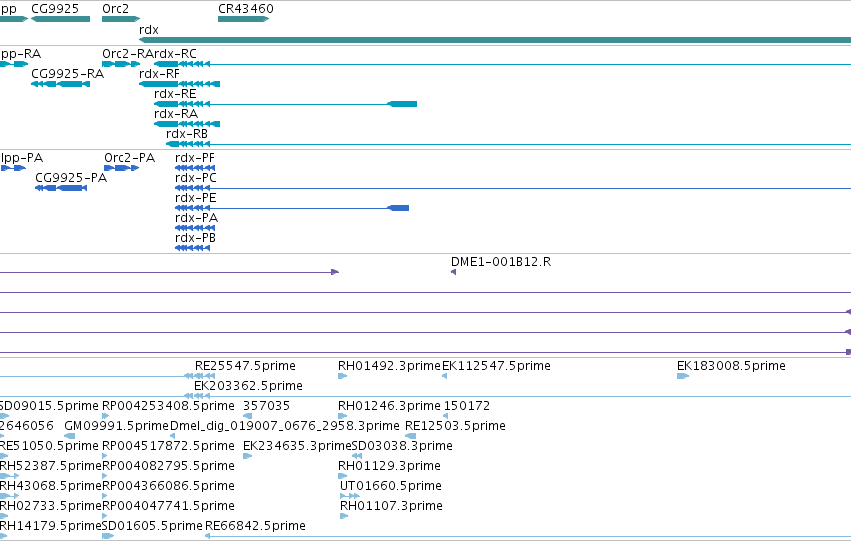The height and width of the screenshot is (541, 851).
Task: Select the RP004366086.5prime EST
Action: [104, 497]
